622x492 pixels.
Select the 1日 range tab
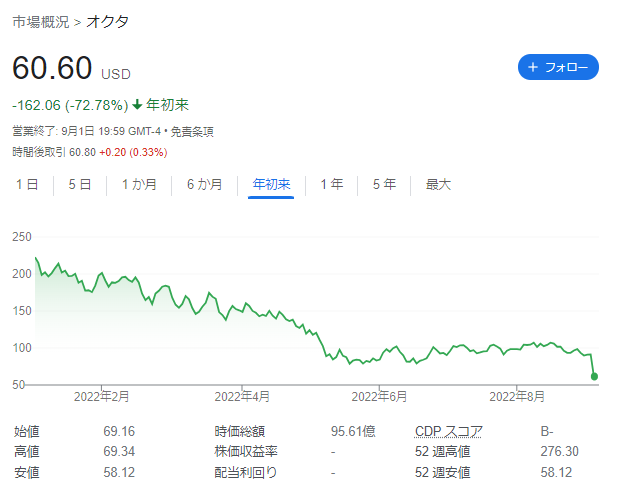[x=27, y=184]
